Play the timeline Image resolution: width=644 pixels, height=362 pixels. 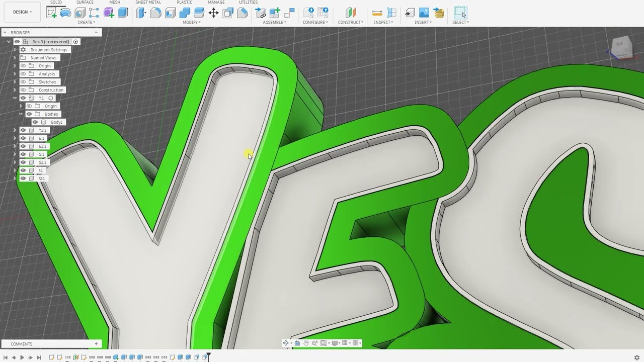click(x=22, y=357)
